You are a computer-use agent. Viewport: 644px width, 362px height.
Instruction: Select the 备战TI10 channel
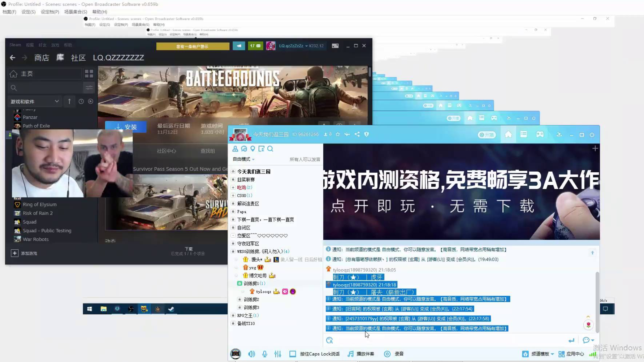246,324
